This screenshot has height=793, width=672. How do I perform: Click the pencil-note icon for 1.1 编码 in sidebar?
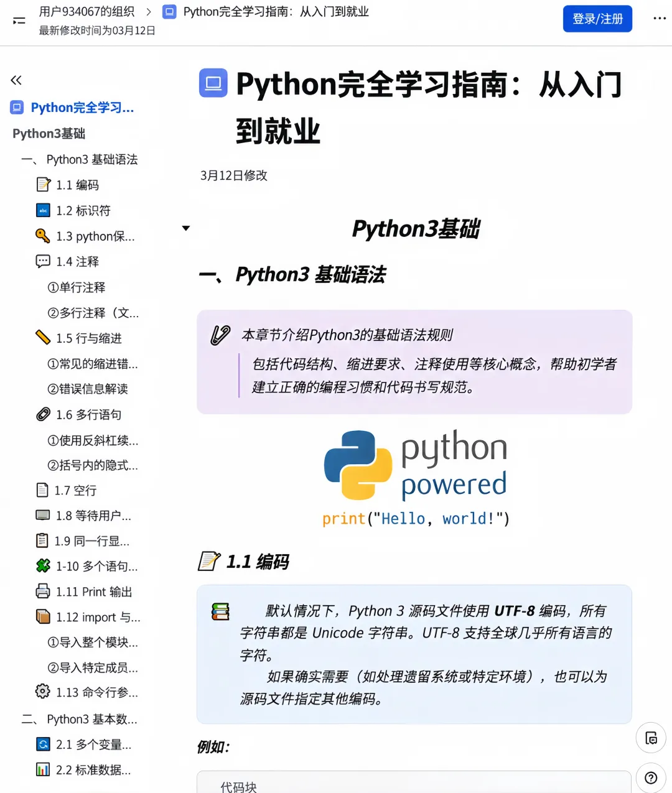[x=43, y=185]
